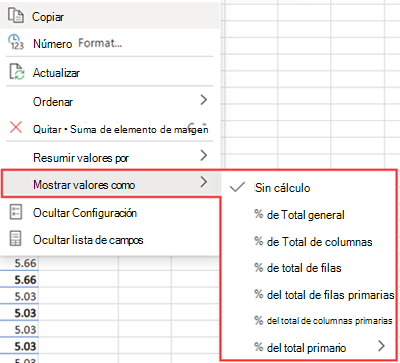The image size is (400, 363).
Task: Select the checked Sin cálculo option
Action: tap(308, 188)
